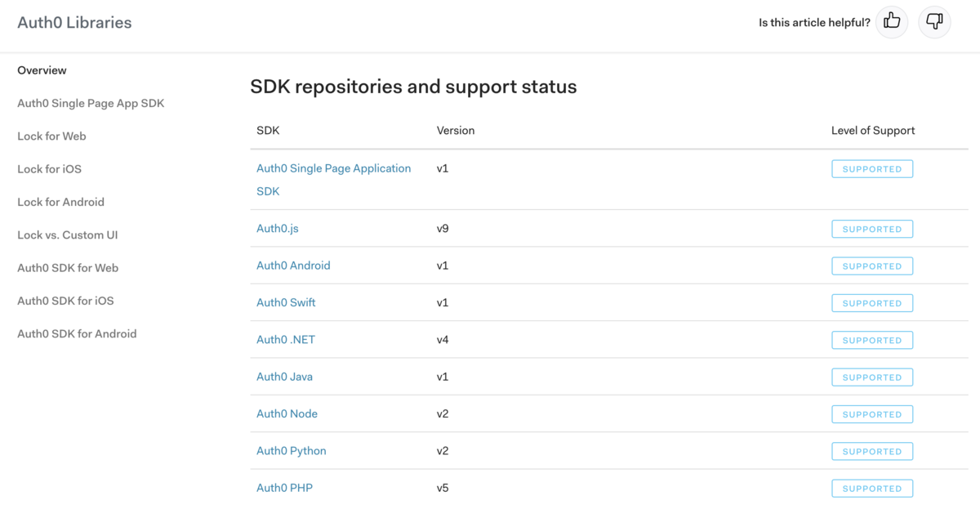
Task: Open Lock vs. Custom UI page
Action: coord(67,234)
